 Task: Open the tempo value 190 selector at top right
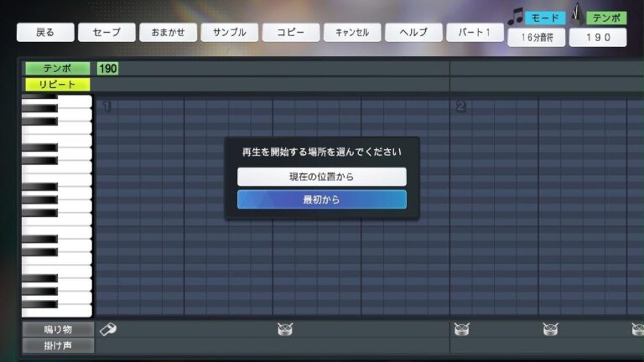click(x=597, y=38)
